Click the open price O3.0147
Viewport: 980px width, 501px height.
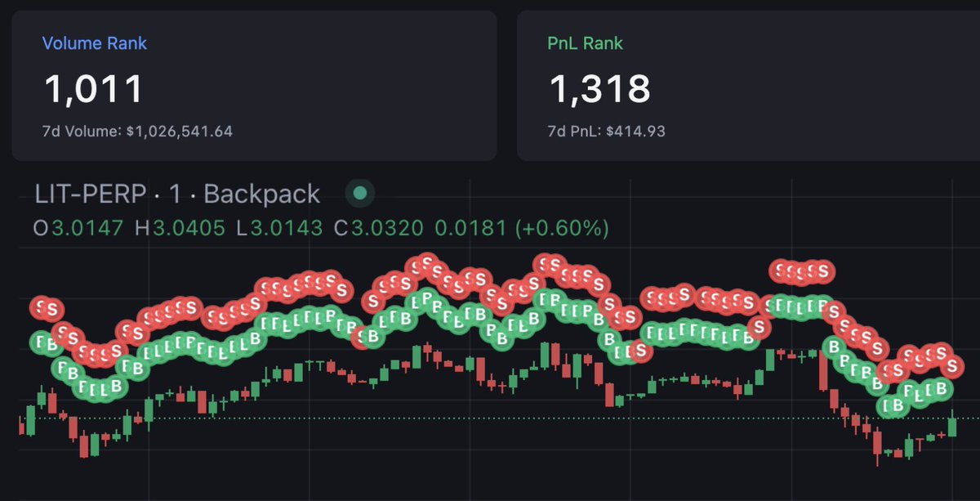point(78,228)
